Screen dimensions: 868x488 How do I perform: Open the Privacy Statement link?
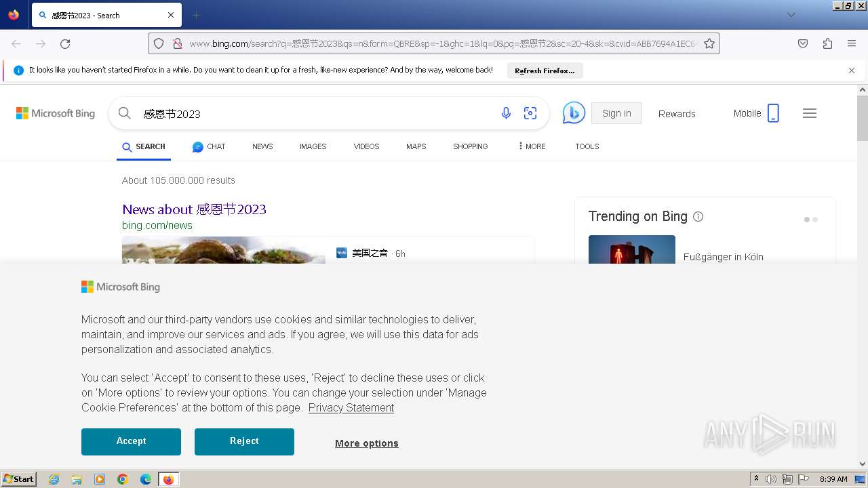point(351,407)
